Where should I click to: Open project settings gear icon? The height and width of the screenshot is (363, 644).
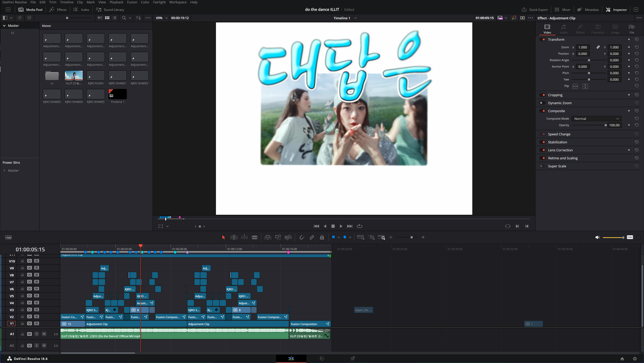(635, 359)
